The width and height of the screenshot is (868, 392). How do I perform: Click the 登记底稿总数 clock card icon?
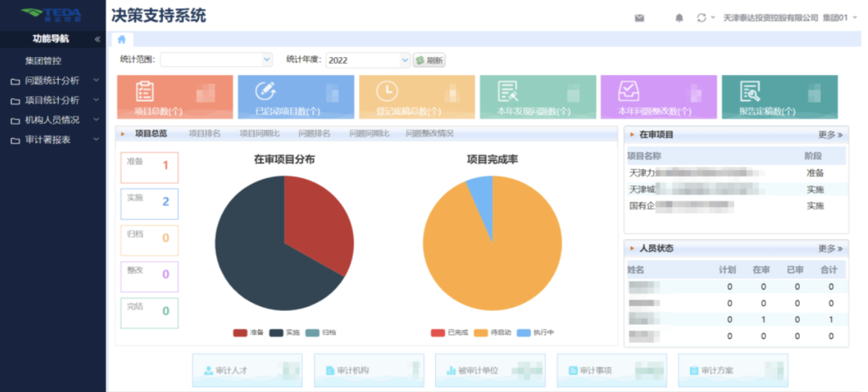(x=387, y=91)
